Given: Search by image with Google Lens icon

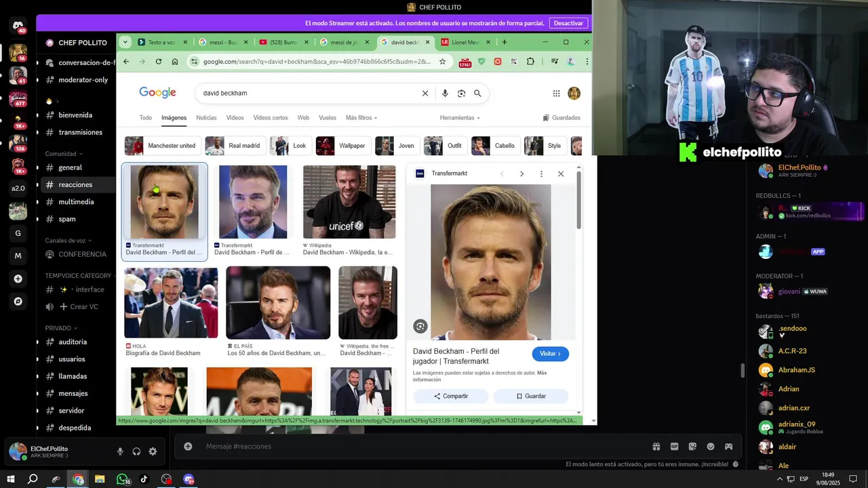Looking at the screenshot, I should (x=461, y=94).
